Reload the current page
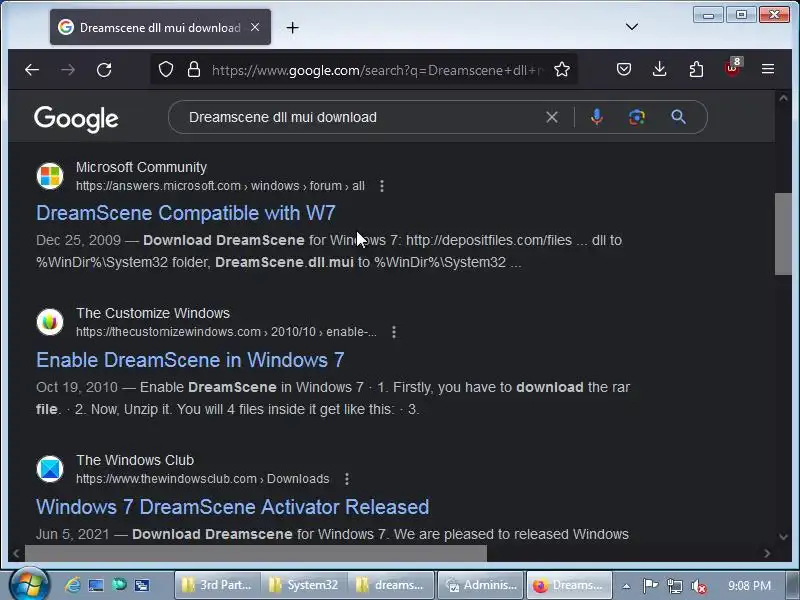The height and width of the screenshot is (600, 800). point(104,69)
